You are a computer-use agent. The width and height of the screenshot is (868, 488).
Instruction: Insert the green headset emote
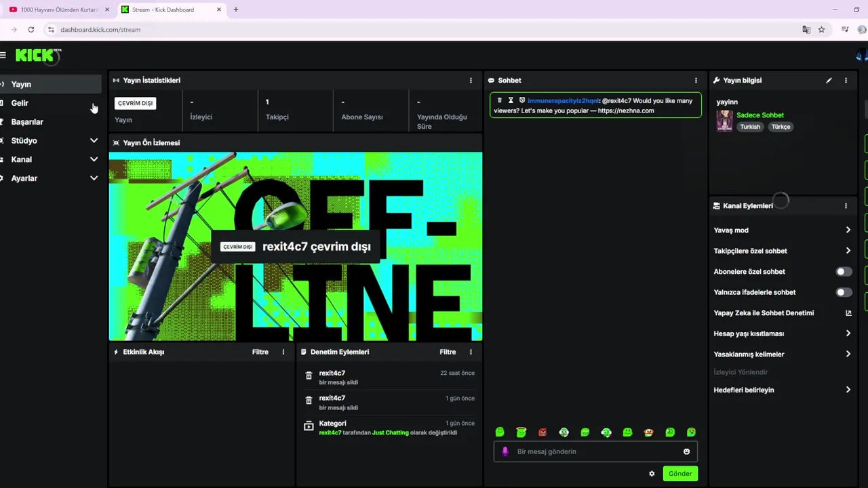(606, 432)
